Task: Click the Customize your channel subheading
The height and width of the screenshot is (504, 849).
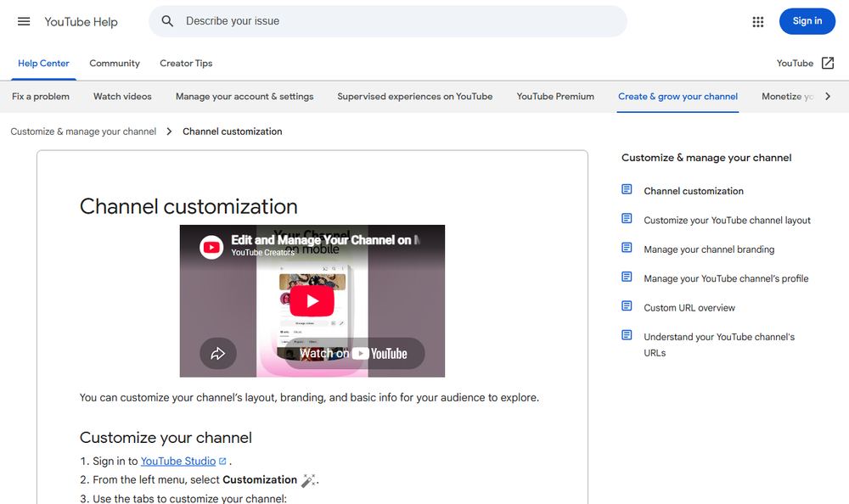Action: pos(166,438)
